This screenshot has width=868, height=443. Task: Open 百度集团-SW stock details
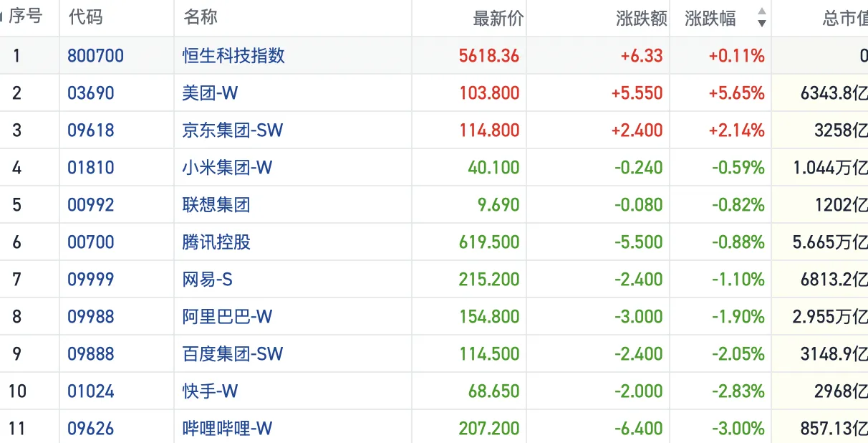pos(232,354)
